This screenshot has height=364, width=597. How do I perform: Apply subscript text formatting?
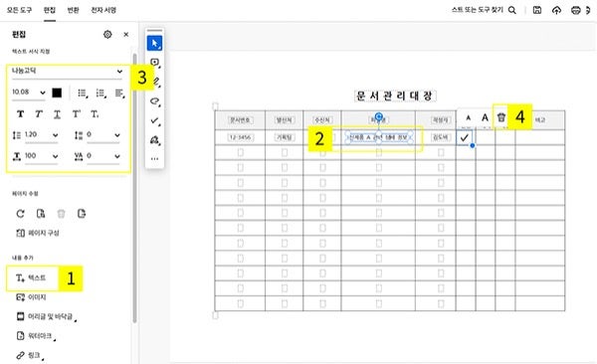95,113
